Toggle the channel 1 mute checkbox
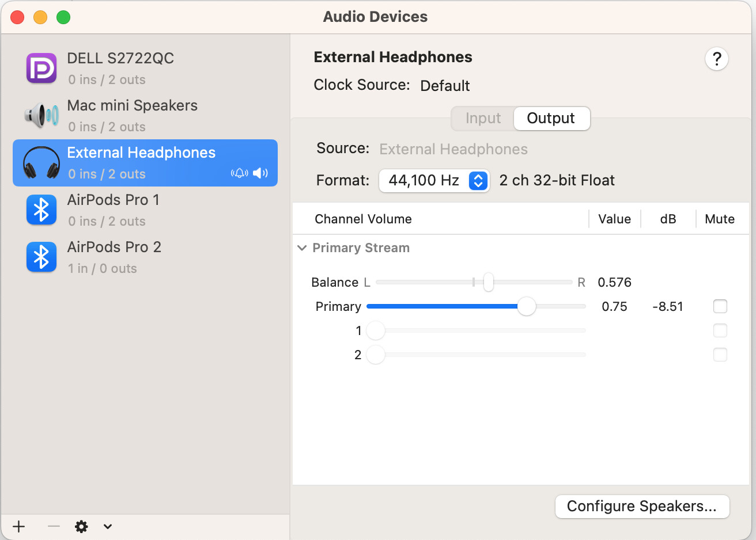756x540 pixels. pos(720,330)
